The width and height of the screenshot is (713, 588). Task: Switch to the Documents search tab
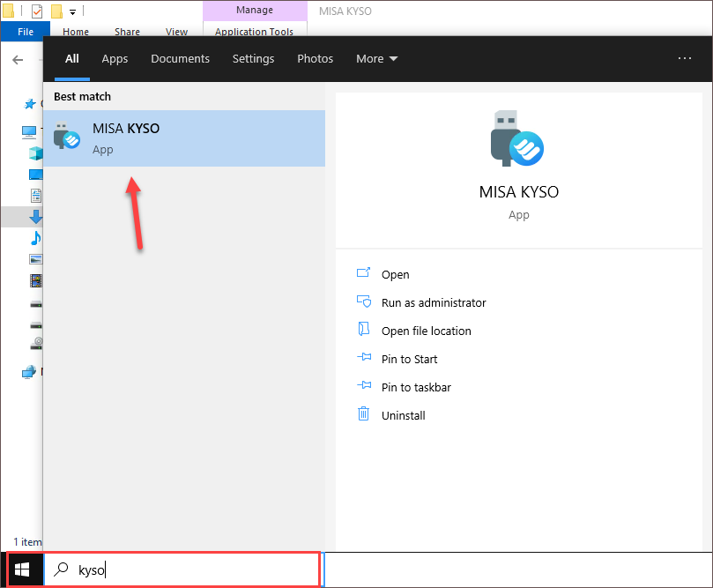180,59
